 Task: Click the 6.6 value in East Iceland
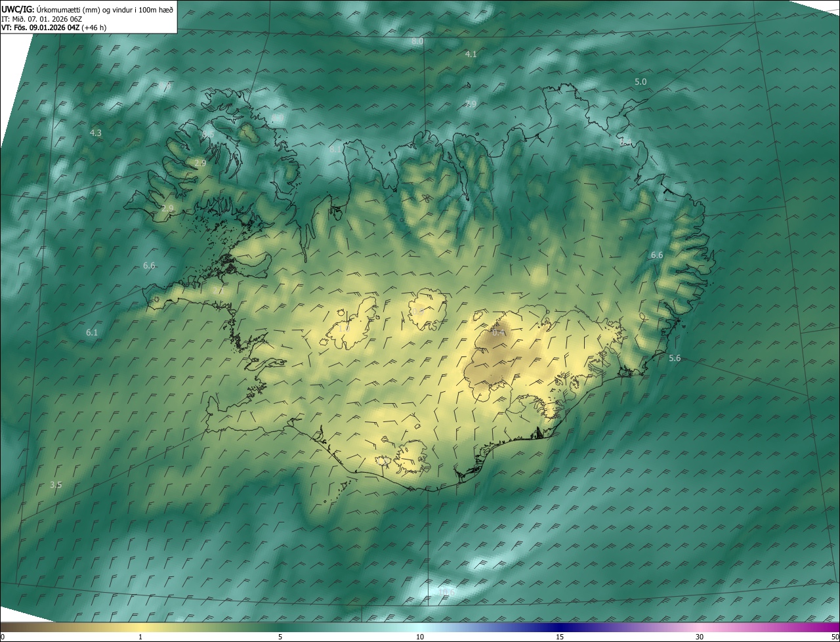click(657, 255)
